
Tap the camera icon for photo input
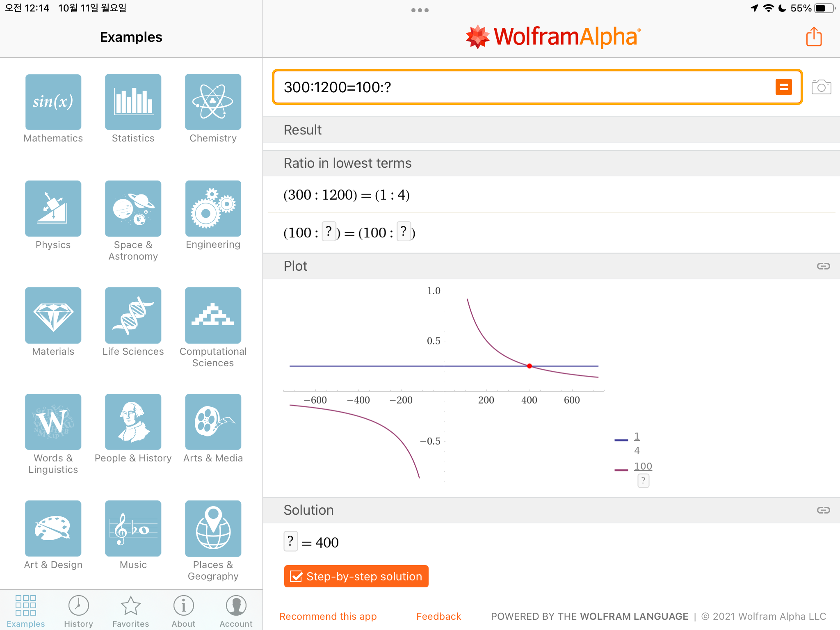(821, 87)
